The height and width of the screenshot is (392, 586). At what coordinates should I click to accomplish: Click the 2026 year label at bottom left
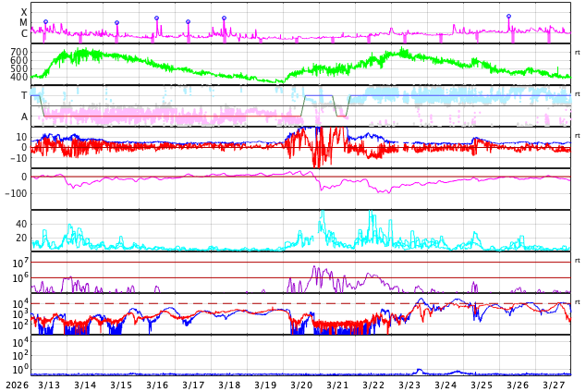pyautogui.click(x=16, y=384)
